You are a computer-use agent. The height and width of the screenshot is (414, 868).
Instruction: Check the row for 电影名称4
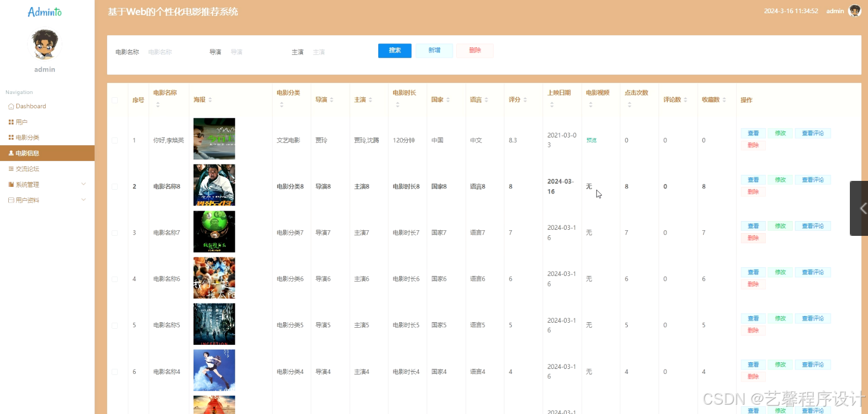[115, 372]
